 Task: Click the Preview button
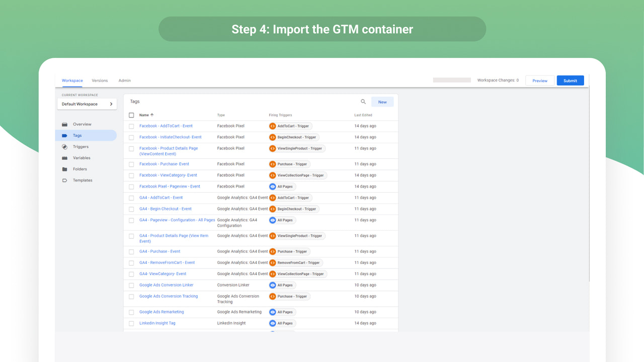pos(539,80)
